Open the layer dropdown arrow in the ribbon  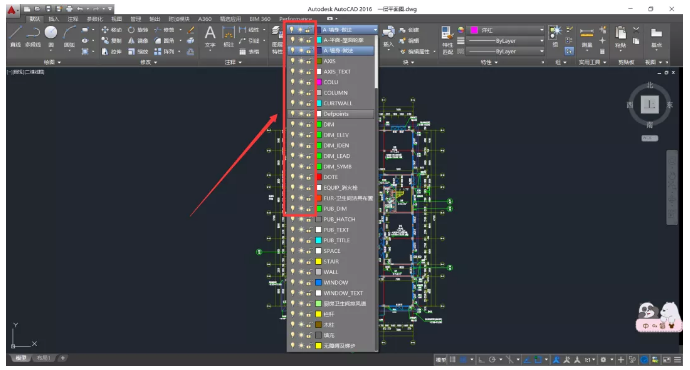pyautogui.click(x=375, y=29)
